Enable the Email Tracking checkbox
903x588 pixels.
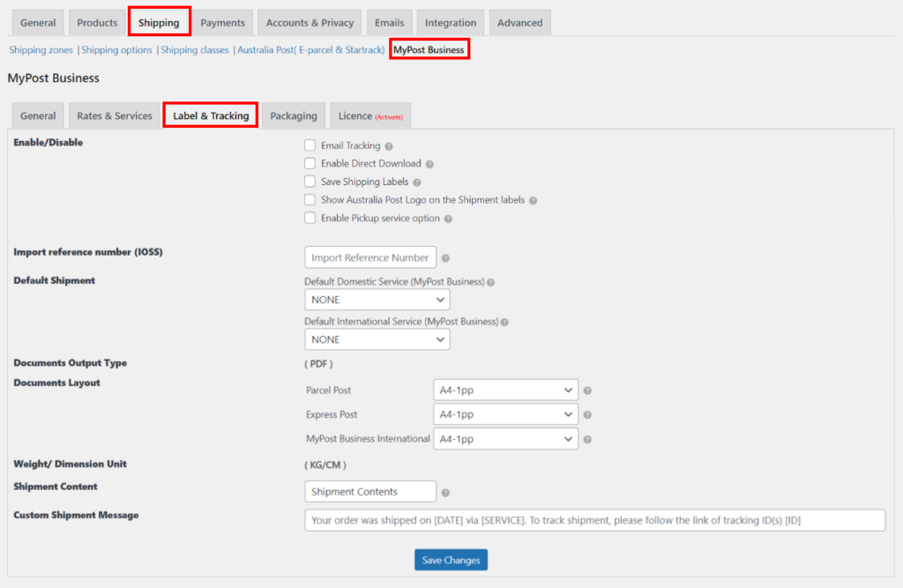pos(310,145)
